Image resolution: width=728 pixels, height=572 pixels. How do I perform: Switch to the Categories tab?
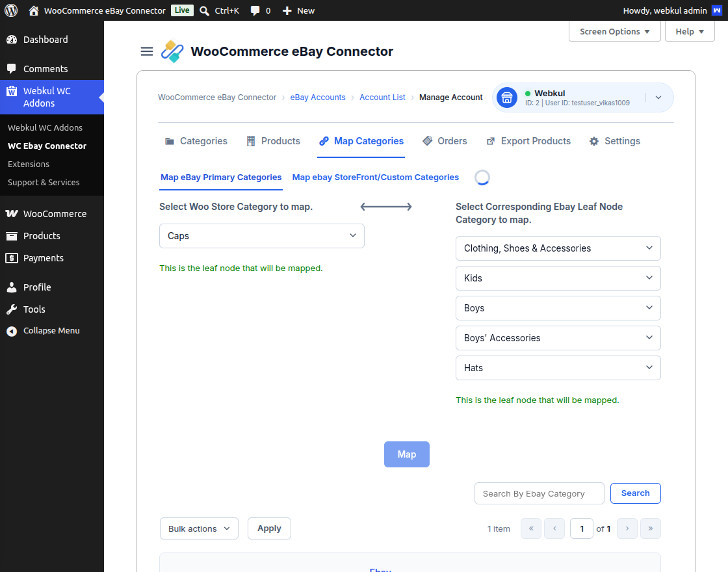pyautogui.click(x=196, y=141)
